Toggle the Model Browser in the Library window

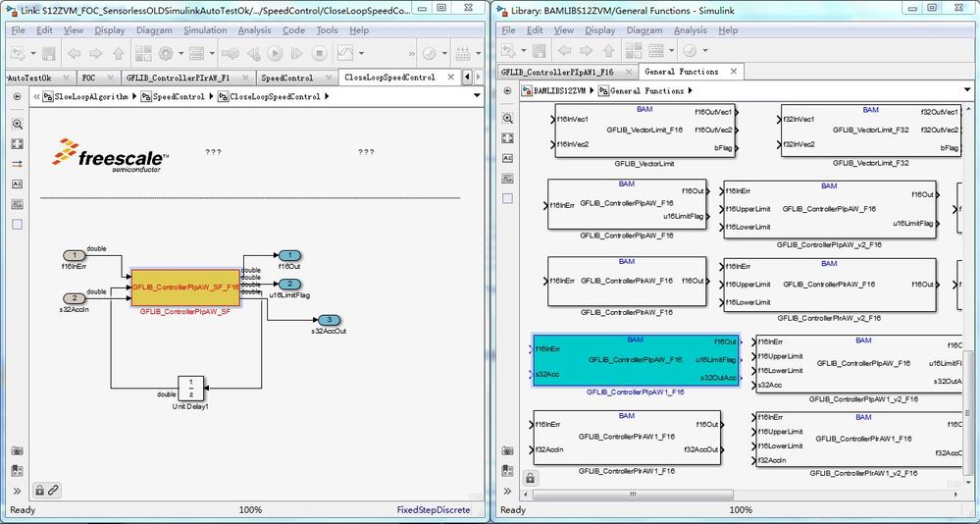(x=507, y=470)
